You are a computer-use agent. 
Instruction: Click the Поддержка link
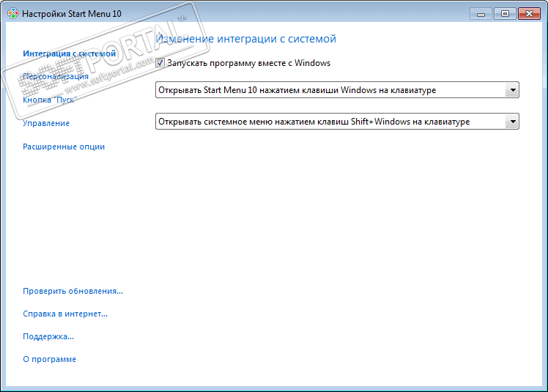[x=48, y=336]
